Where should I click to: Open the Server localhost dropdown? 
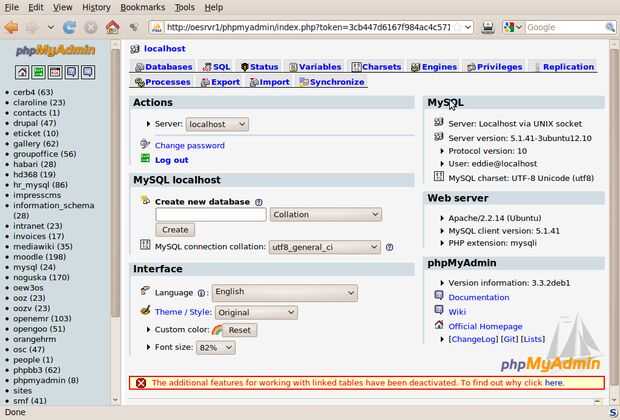217,124
